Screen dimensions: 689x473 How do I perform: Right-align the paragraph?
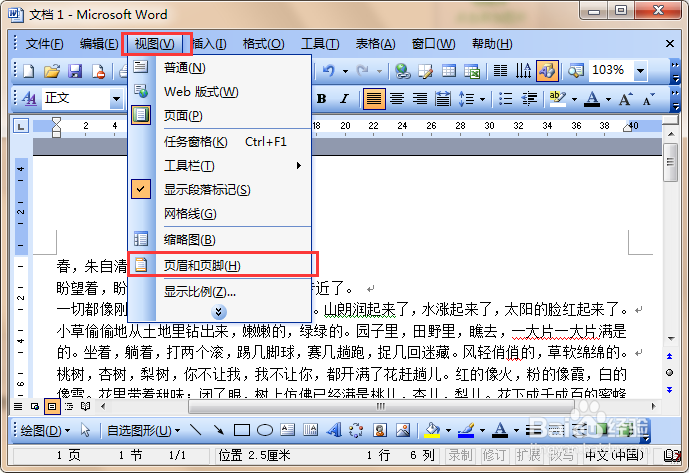pos(420,98)
